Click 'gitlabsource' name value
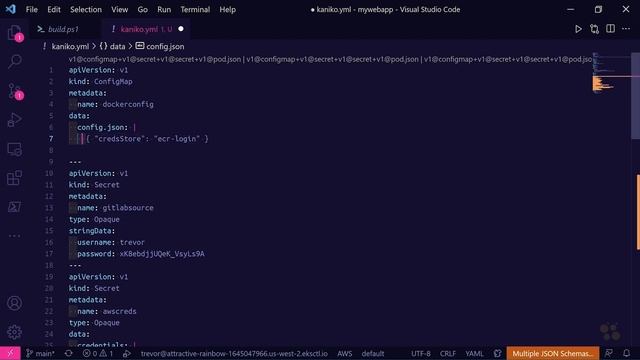 128,208
